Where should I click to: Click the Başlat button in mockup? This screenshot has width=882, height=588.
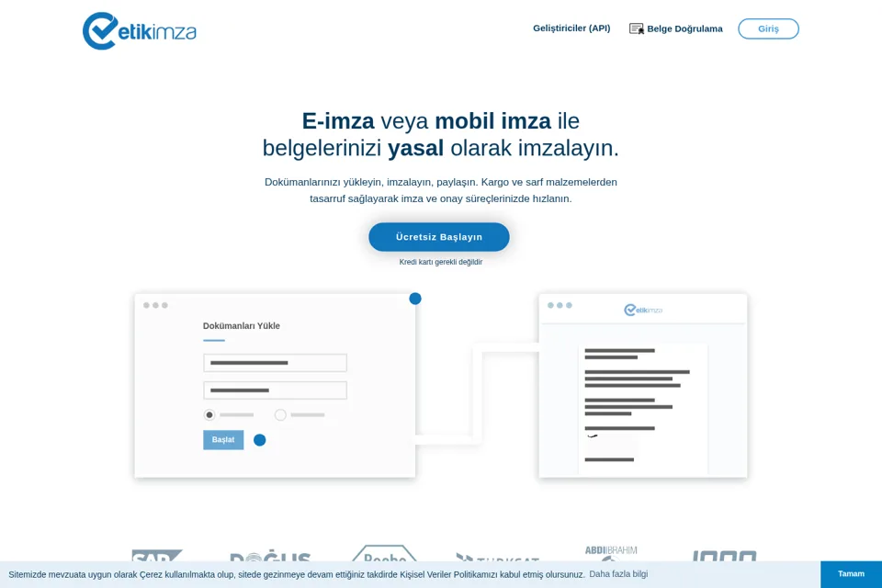(x=223, y=440)
